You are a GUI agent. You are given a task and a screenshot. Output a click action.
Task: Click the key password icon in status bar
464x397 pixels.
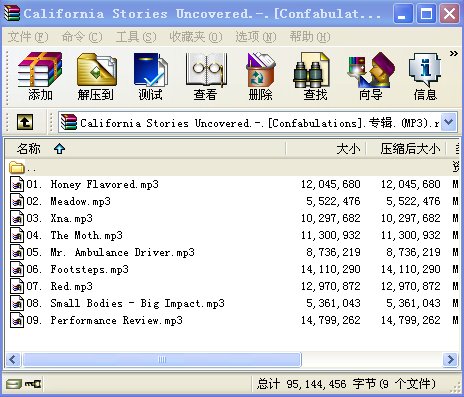(33, 384)
